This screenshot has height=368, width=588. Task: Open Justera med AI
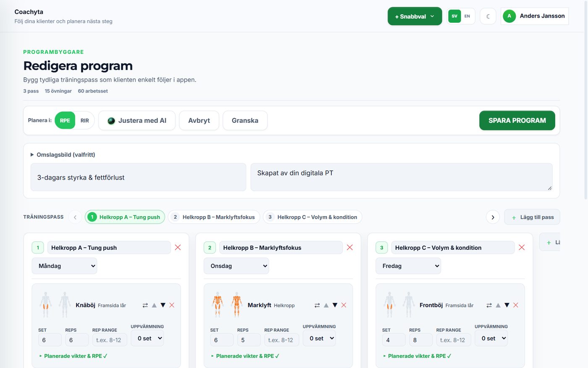(137, 121)
